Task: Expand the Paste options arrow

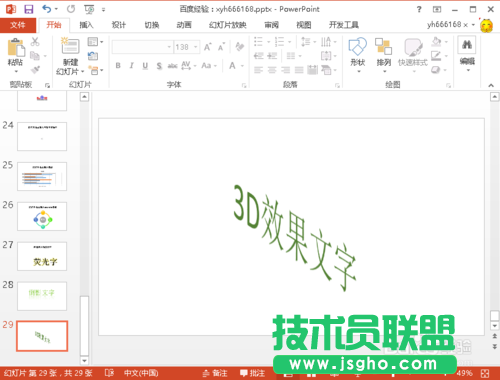Action: (16, 71)
